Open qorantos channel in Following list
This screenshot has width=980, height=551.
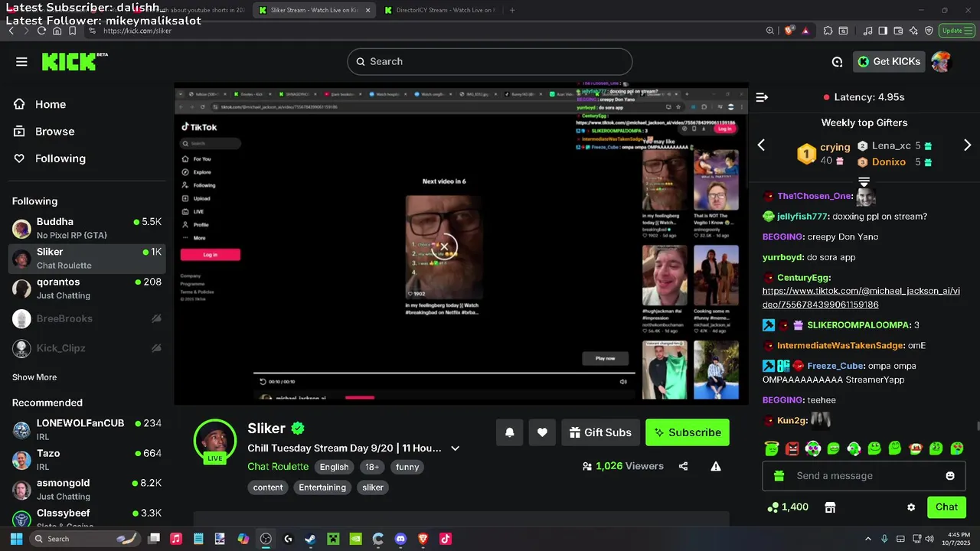pos(87,289)
